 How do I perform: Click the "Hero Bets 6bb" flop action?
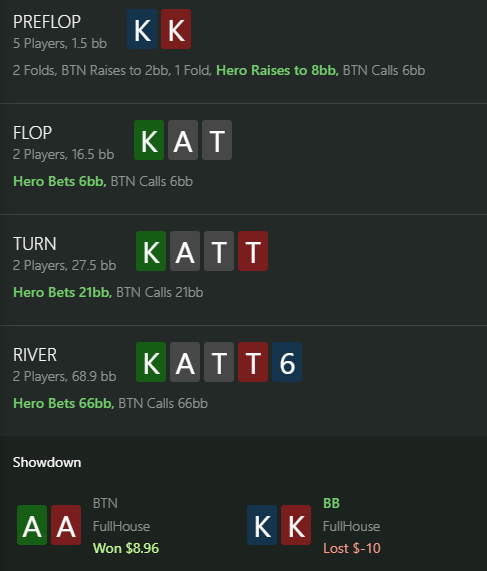pyautogui.click(x=60, y=181)
